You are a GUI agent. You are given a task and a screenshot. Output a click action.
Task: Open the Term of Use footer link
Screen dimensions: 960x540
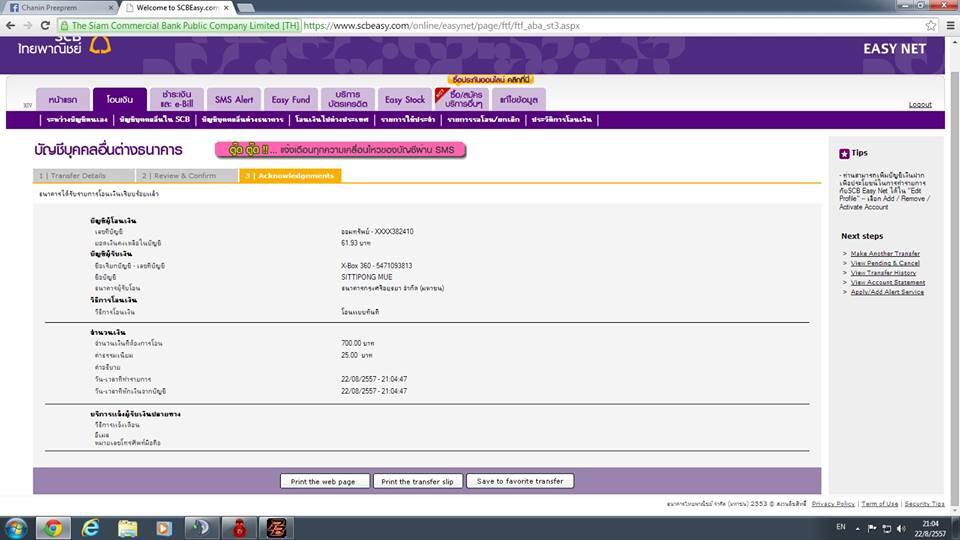point(879,504)
